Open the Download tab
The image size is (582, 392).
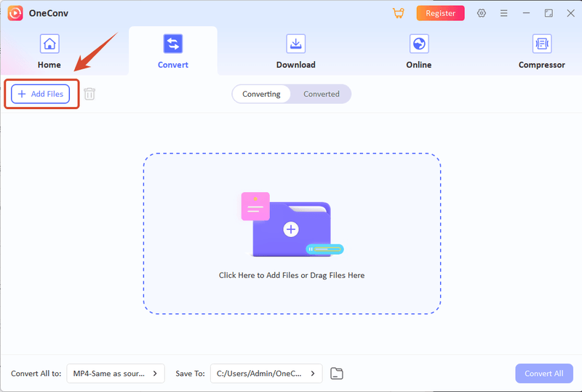[296, 52]
